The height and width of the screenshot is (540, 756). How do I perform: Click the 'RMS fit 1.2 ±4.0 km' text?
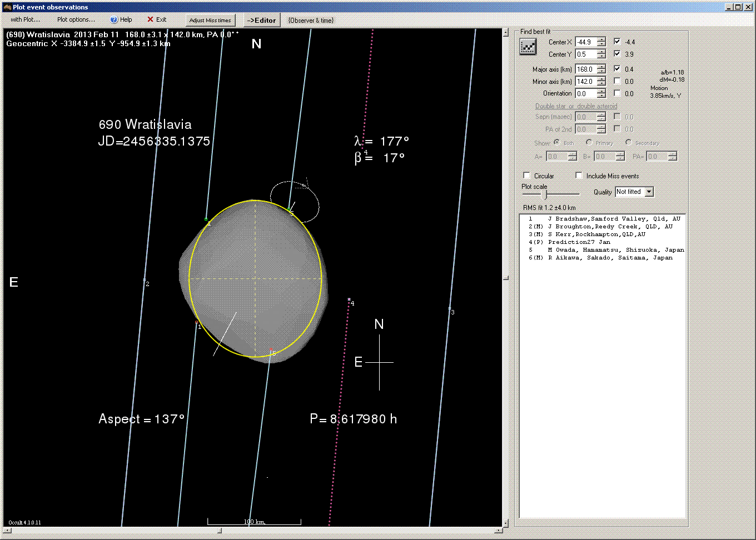pyautogui.click(x=549, y=208)
